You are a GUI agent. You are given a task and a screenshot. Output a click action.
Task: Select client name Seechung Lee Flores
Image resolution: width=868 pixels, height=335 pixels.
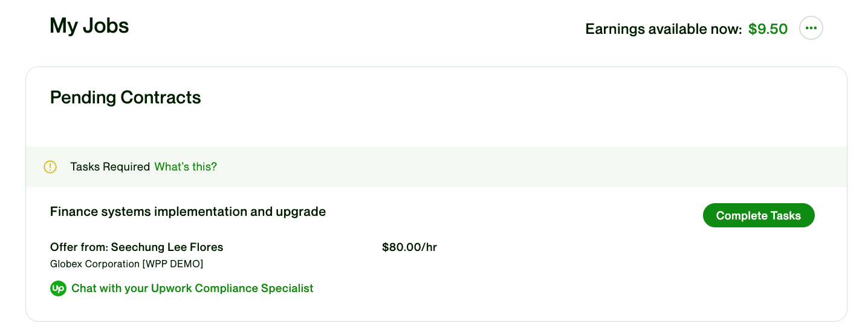(167, 247)
